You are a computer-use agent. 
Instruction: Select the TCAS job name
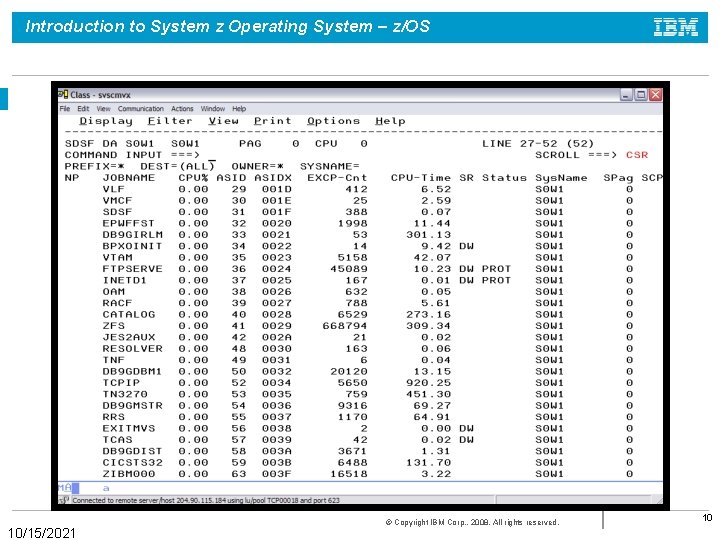point(117,440)
